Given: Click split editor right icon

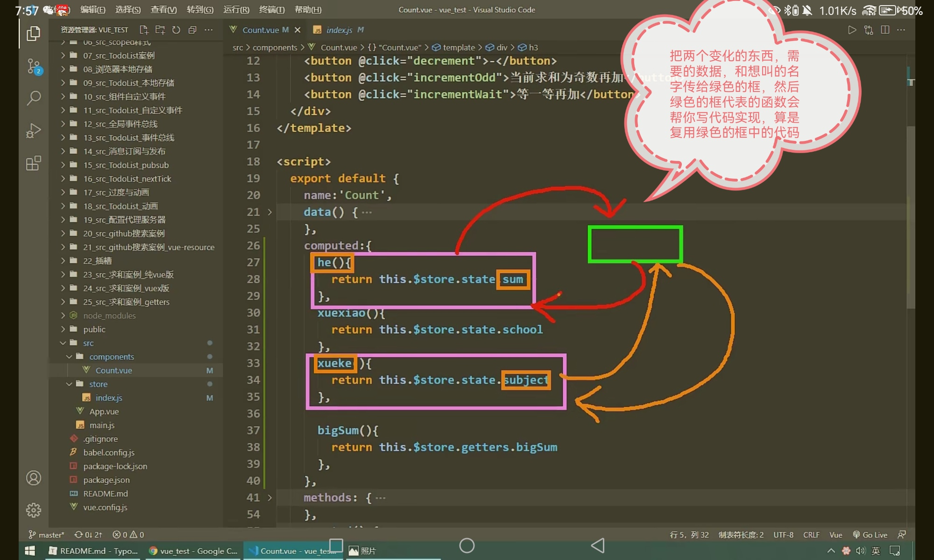Looking at the screenshot, I should (x=884, y=30).
